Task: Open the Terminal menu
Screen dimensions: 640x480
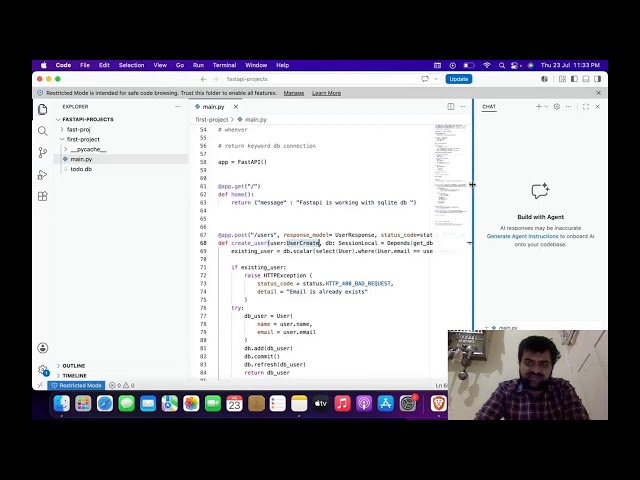Action: point(224,65)
